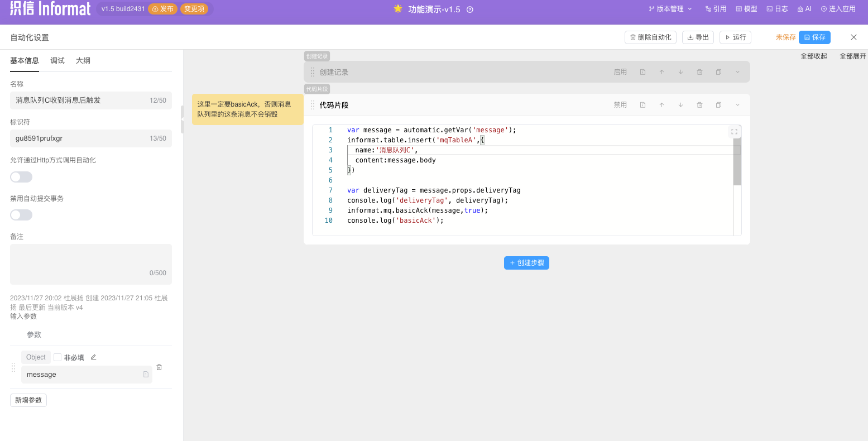Click 创建步骤 to add a step

[x=526, y=263]
